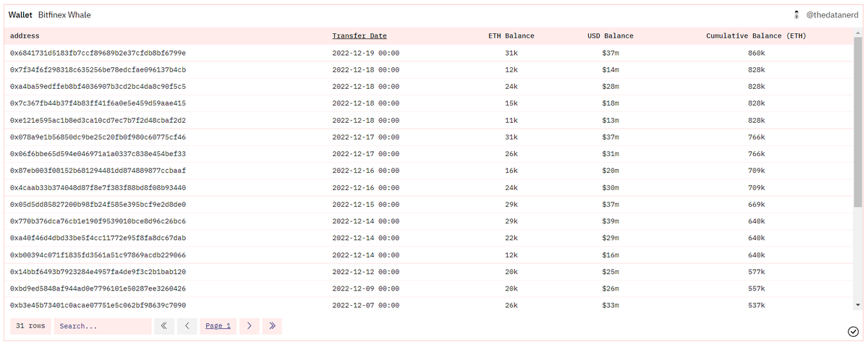Select address 0xa40f46d4dbd33be5f4cc11772e95f8fa8dc67dab
Image resolution: width=868 pixels, height=347 pixels.
point(98,238)
